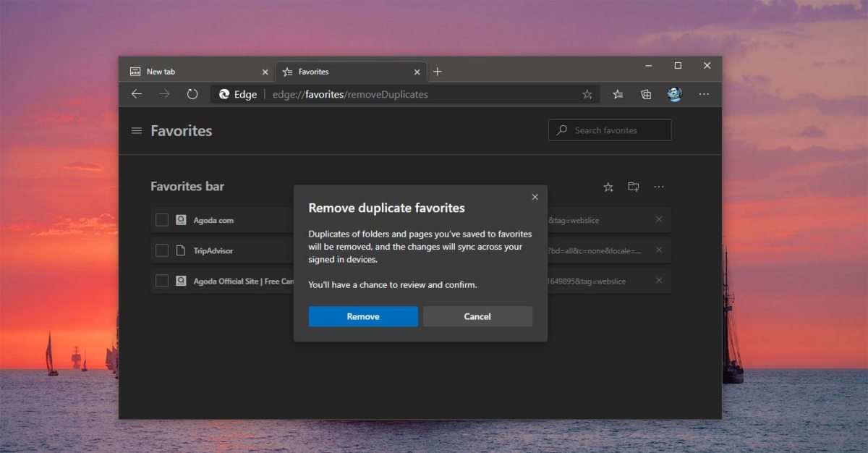Viewport: 868px width, 453px height.
Task: Open the browser Settings and more menu
Action: (703, 94)
